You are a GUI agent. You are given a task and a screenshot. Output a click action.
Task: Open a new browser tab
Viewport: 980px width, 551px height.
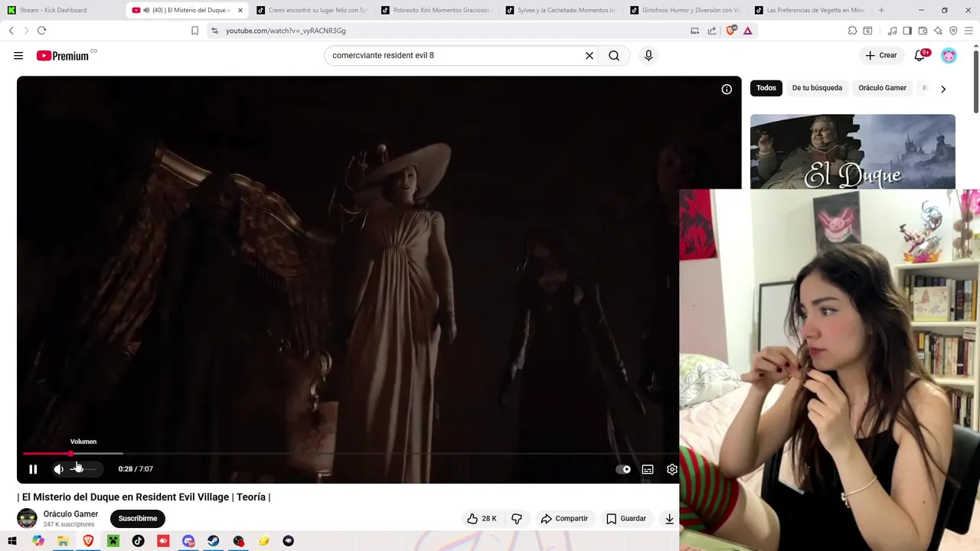881,10
